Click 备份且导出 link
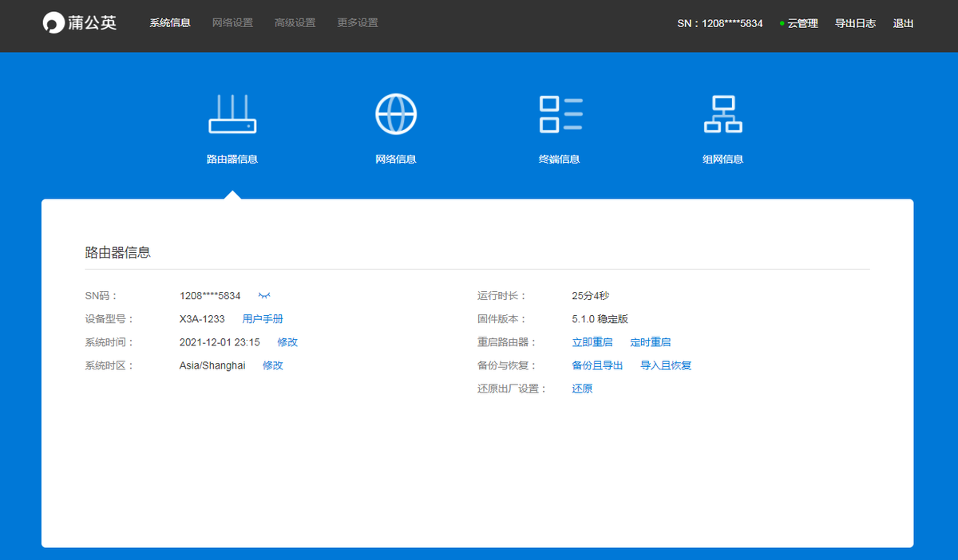Image resolution: width=958 pixels, height=560 pixels. (x=597, y=365)
